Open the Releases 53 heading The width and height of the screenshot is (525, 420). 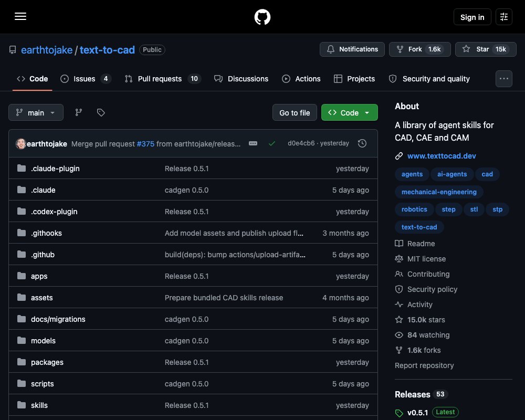coord(421,394)
